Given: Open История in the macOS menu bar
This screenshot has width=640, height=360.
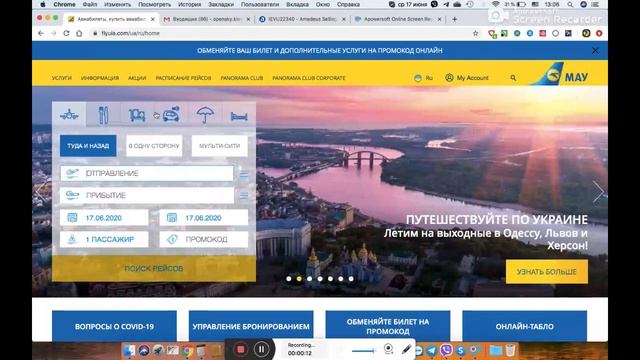Looking at the screenshot, I should click(x=189, y=4).
